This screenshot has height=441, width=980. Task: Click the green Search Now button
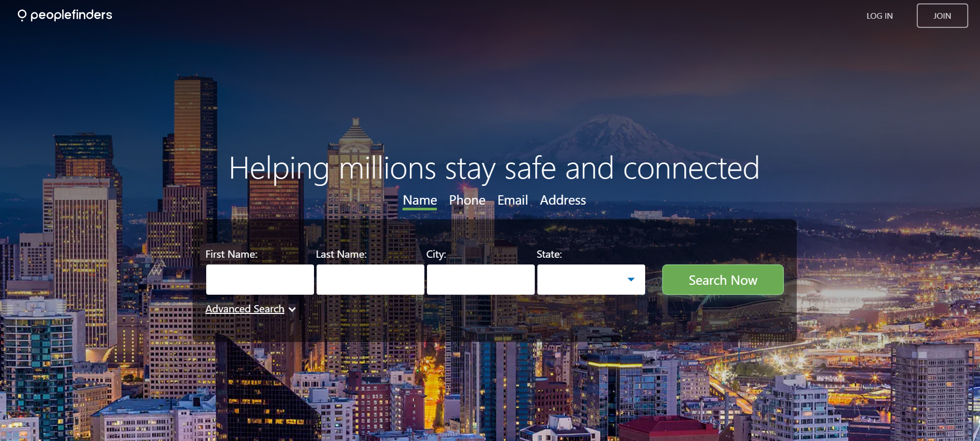tap(723, 280)
